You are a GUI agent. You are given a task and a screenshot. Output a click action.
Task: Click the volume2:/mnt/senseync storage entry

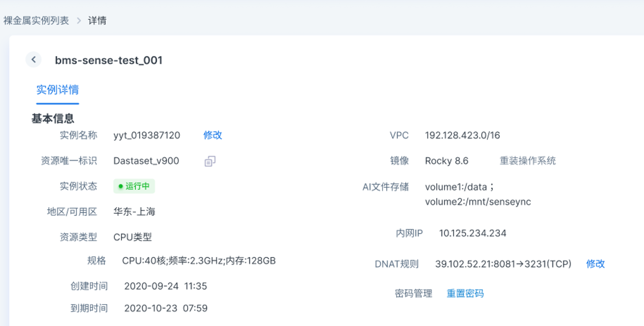tap(478, 202)
